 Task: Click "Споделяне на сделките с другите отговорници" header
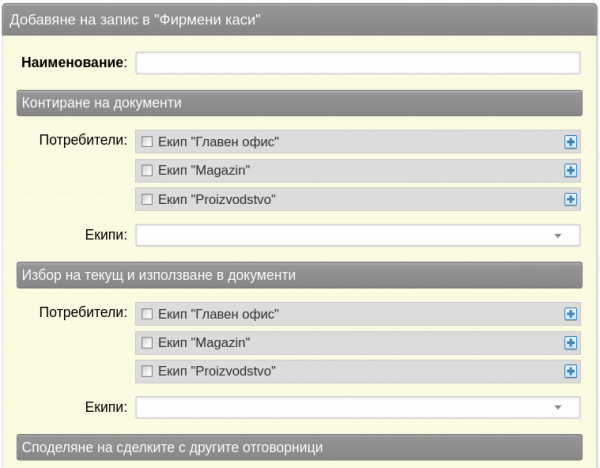(x=300, y=447)
